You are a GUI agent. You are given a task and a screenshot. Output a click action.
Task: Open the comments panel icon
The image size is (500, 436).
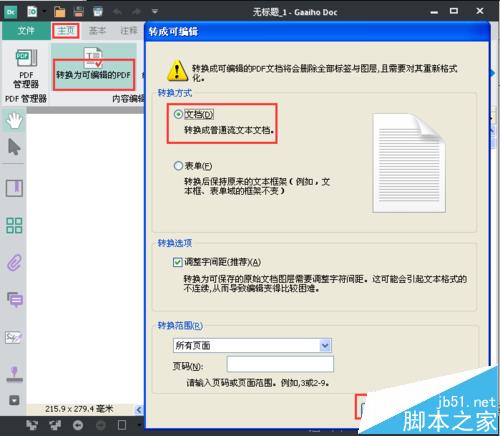[15, 300]
